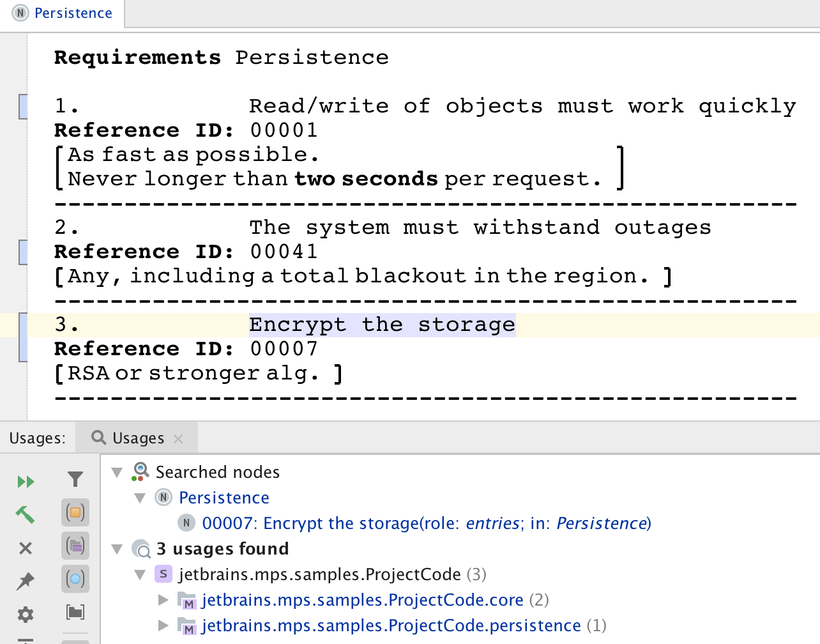The height and width of the screenshot is (644, 820).
Task: Click the bracketed folder grouping icon
Action: 75,612
